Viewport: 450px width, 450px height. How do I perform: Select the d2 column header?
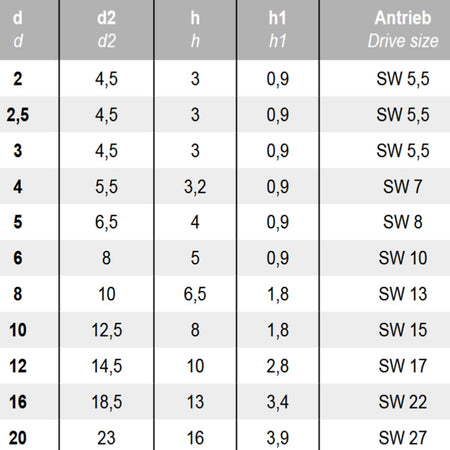point(107,29)
